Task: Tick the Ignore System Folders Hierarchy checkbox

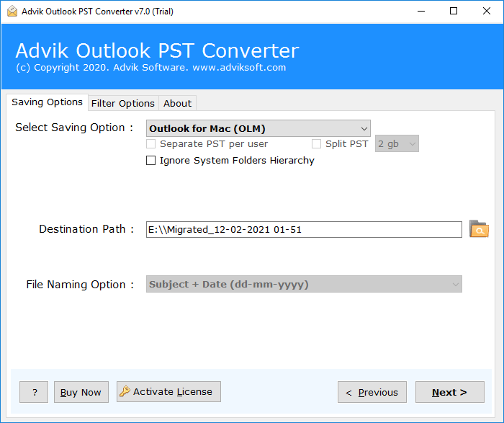Action: tap(150, 160)
